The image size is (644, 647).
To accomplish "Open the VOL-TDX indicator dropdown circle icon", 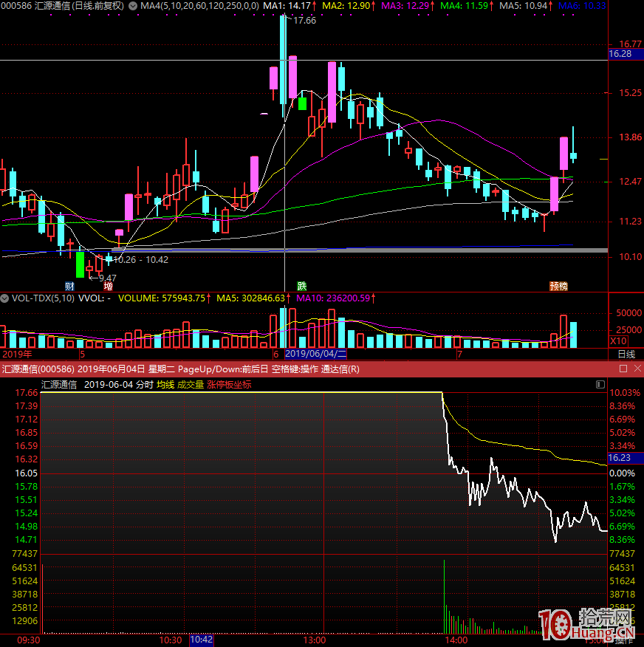I will 4,298.
